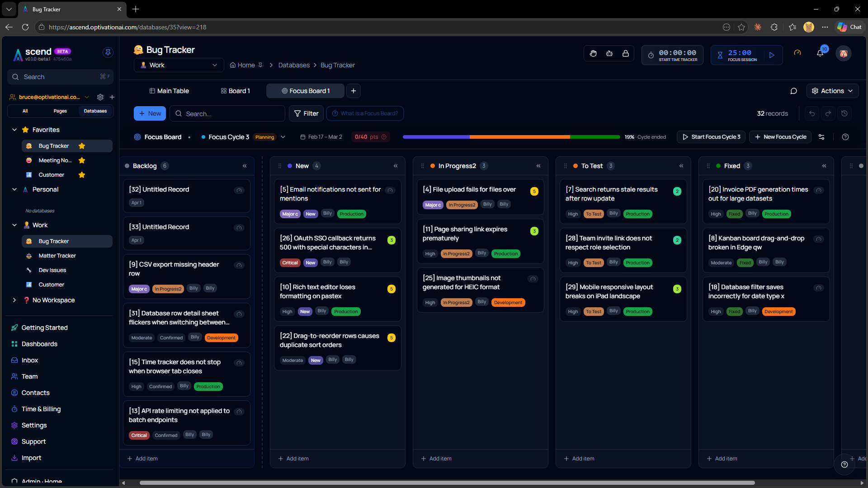Open the Work workspace dropdown

[x=179, y=65]
